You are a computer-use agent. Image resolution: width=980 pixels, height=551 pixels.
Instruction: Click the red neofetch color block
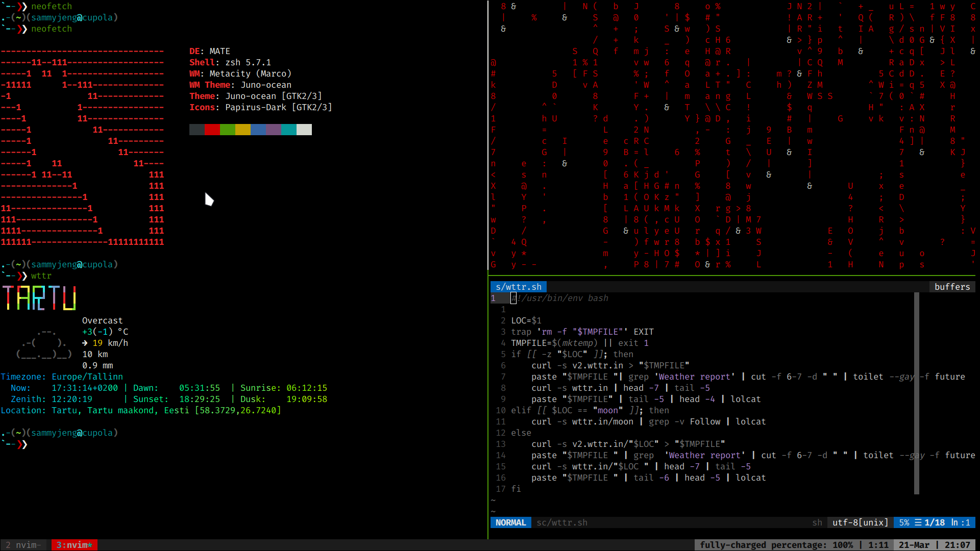(x=212, y=130)
